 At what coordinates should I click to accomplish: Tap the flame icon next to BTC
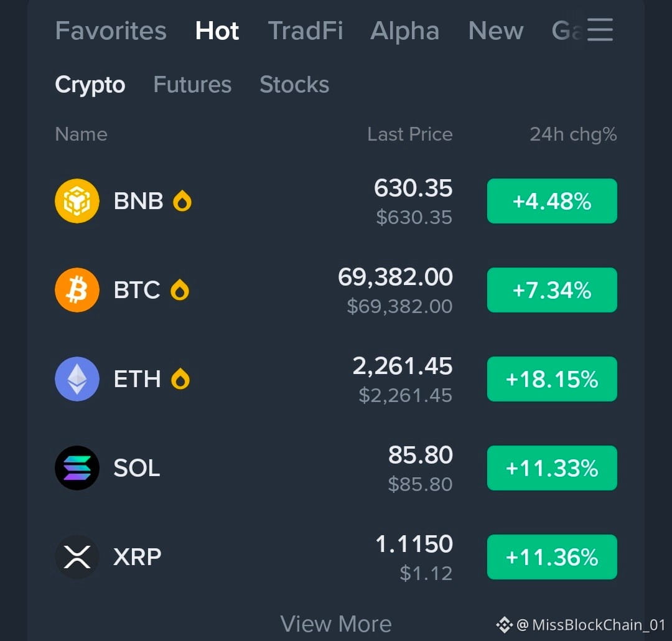point(180,290)
